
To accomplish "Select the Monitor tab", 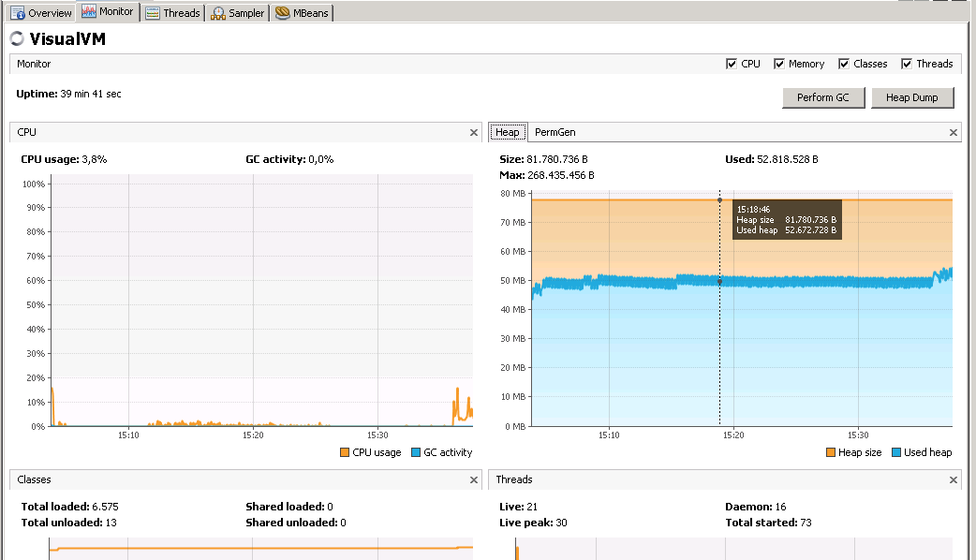I will point(108,12).
